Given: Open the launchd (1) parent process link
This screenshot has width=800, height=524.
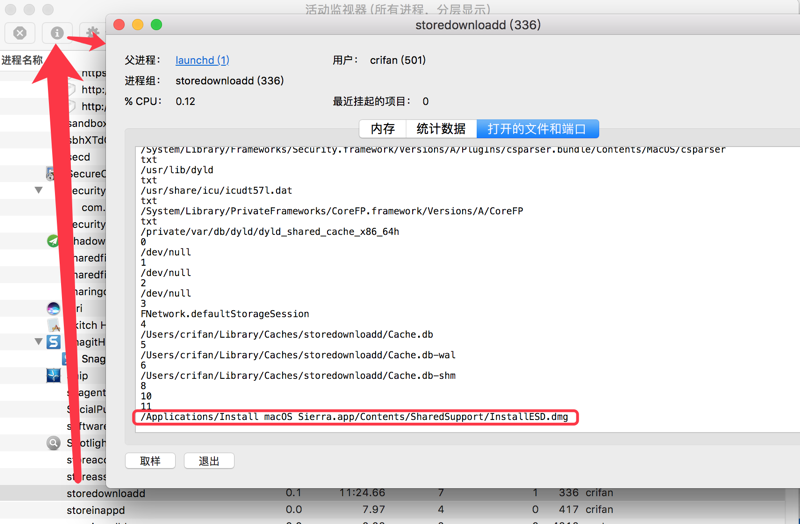Looking at the screenshot, I should 202,60.
